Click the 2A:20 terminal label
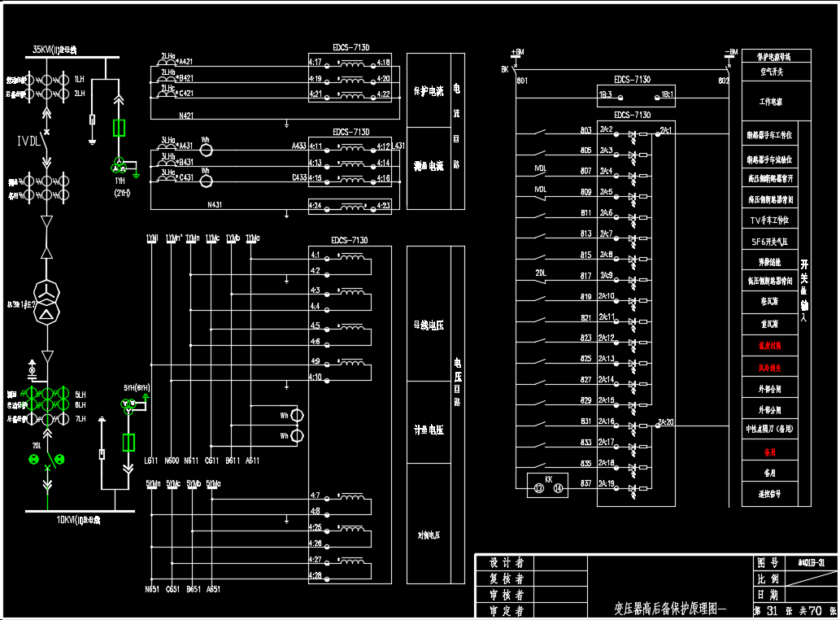Image resolution: width=840 pixels, height=620 pixels. coord(666,422)
